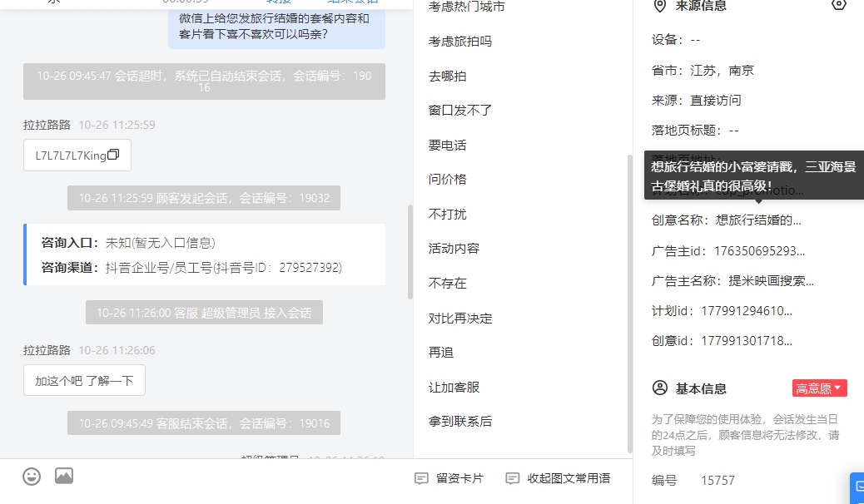
Task: Select quick reply 去哪拍
Action: [448, 76]
